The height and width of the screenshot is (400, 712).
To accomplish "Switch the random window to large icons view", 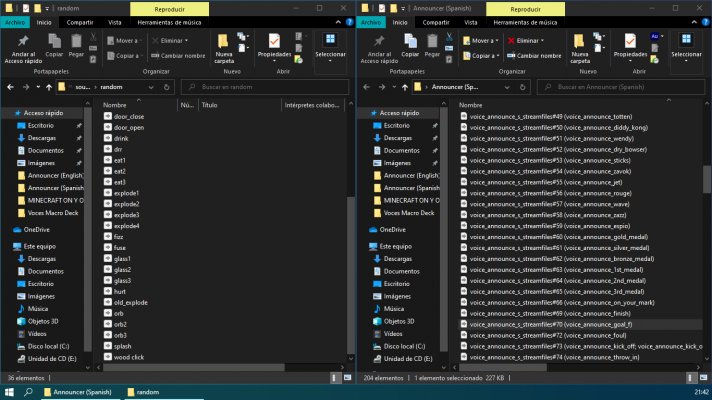I will 346,378.
